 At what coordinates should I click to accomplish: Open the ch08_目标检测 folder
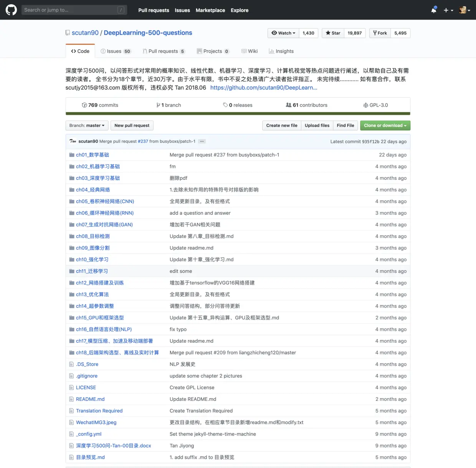[93, 236]
